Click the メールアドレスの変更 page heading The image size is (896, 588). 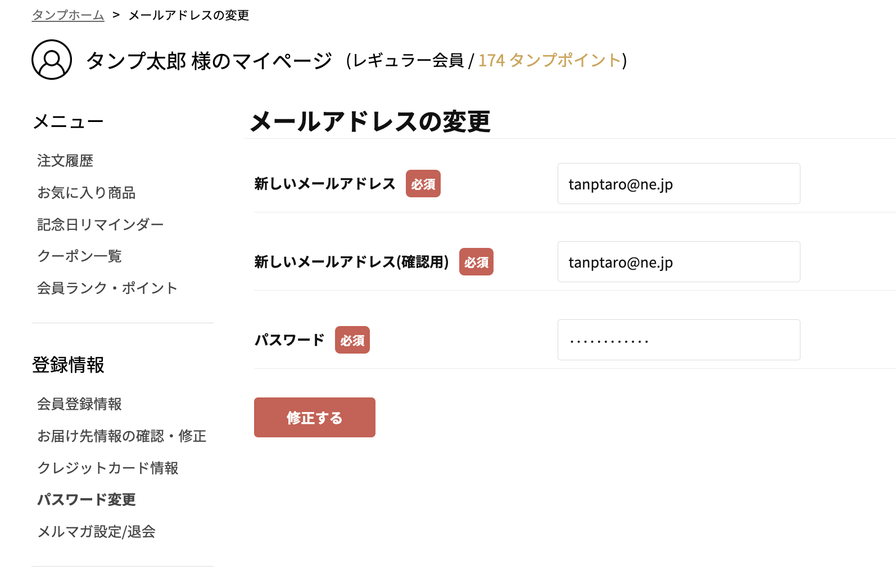tap(370, 120)
